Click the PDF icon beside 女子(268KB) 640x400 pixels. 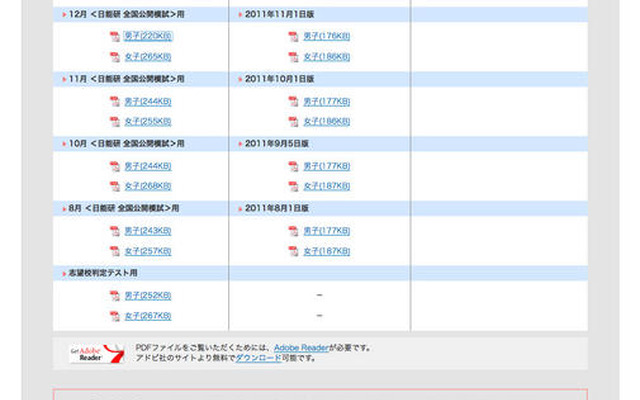pos(115,187)
